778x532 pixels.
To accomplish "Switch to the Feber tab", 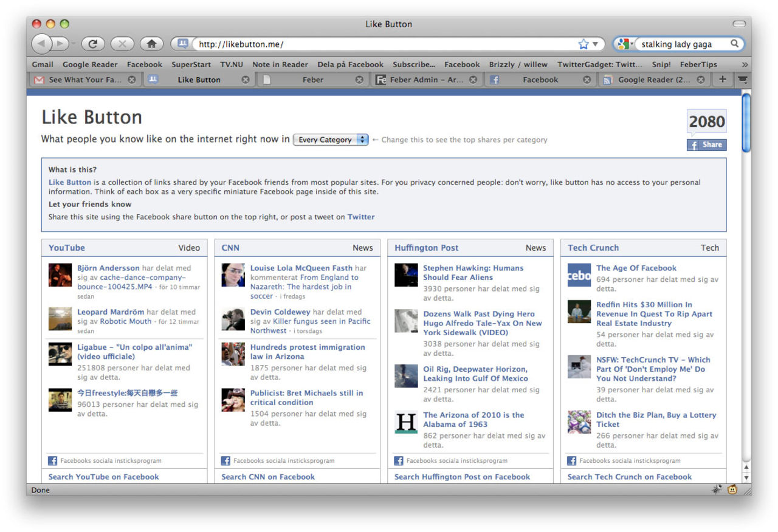I will point(313,79).
